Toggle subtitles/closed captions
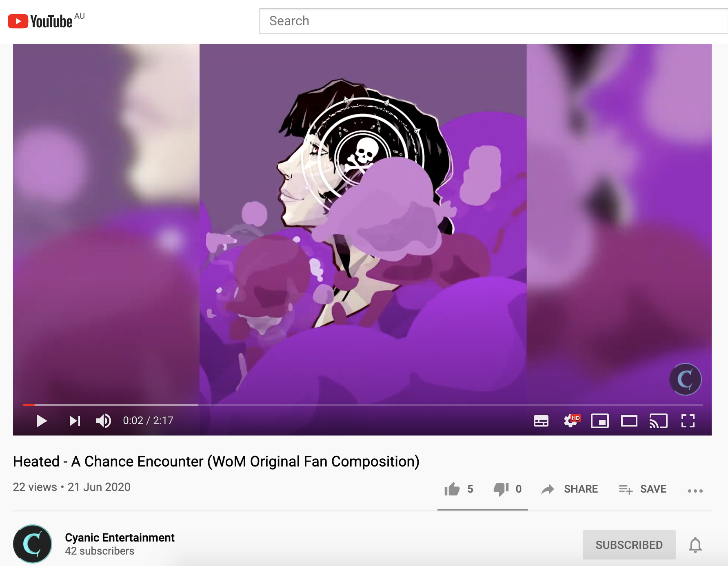The image size is (728, 566). click(x=541, y=421)
